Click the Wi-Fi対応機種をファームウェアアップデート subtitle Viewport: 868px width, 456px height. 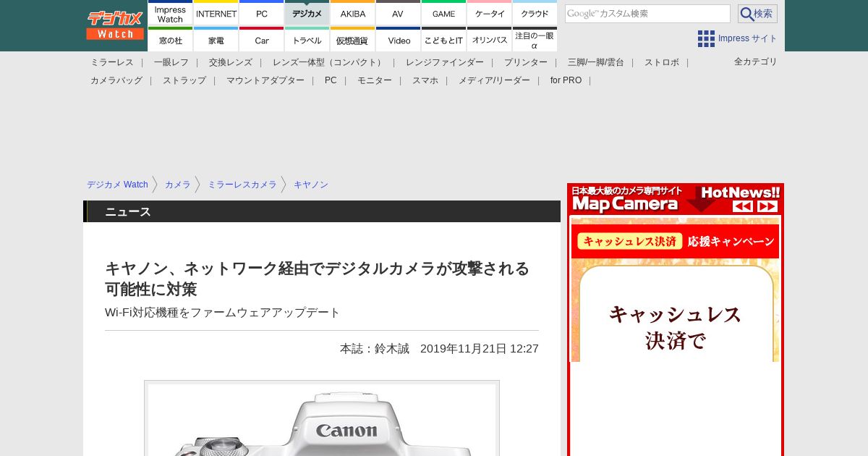point(223,313)
